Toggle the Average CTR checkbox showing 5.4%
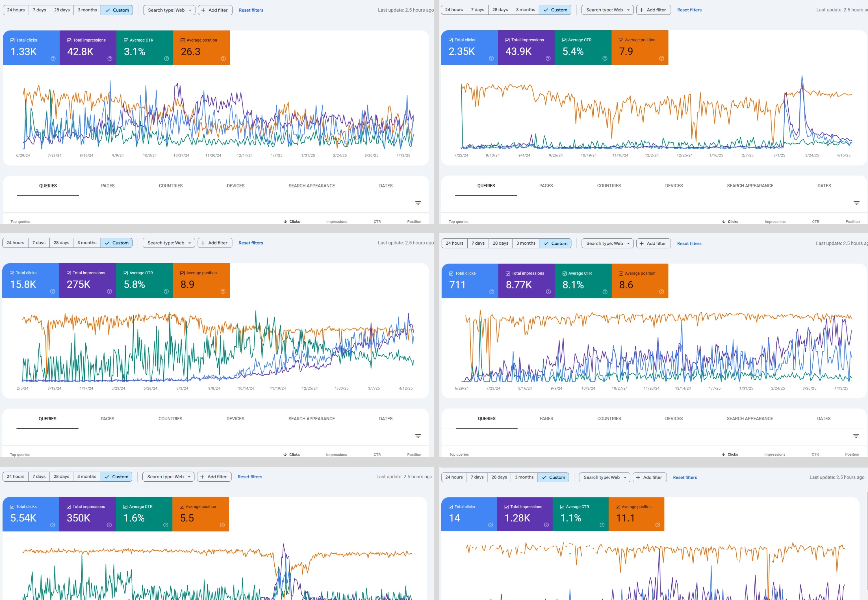The width and height of the screenshot is (868, 600). coord(564,40)
